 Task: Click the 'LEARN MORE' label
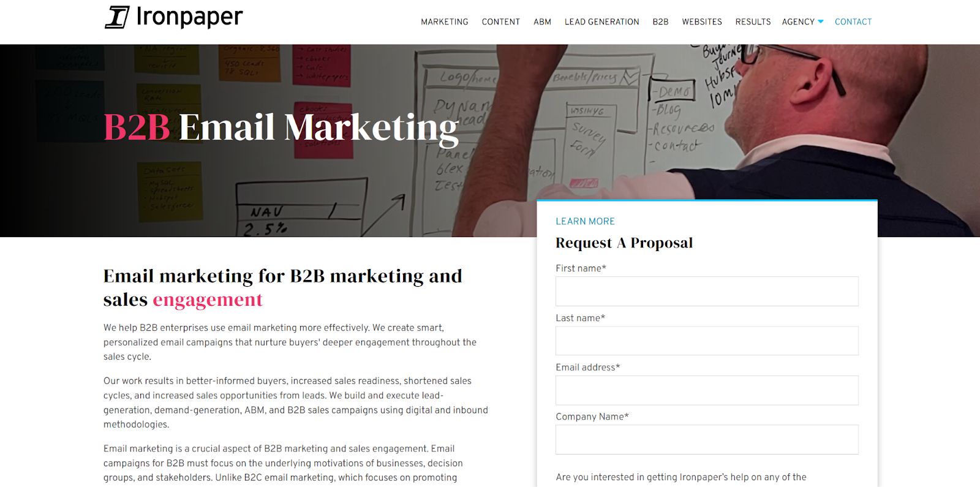coord(585,221)
